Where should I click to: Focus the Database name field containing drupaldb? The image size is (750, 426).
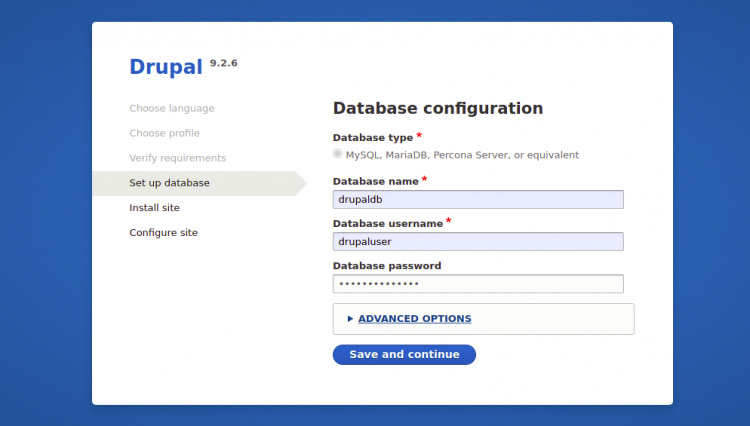(478, 200)
